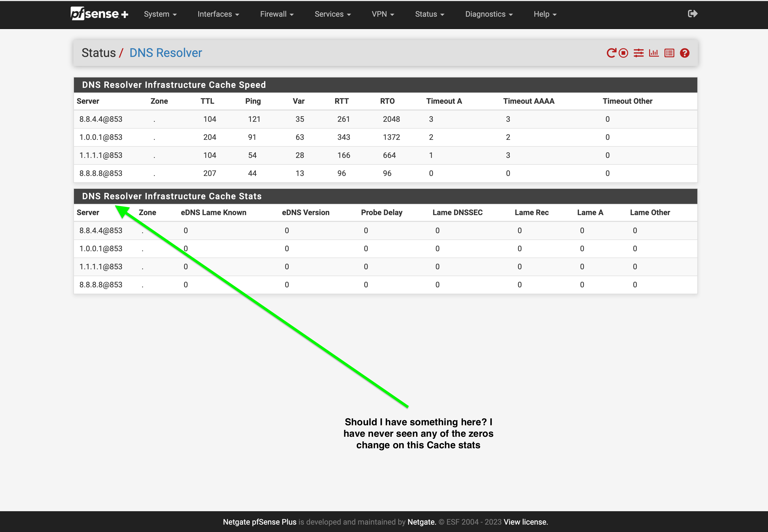Open the Interfaces dropdown menu
This screenshot has height=532, width=768.
(218, 14)
